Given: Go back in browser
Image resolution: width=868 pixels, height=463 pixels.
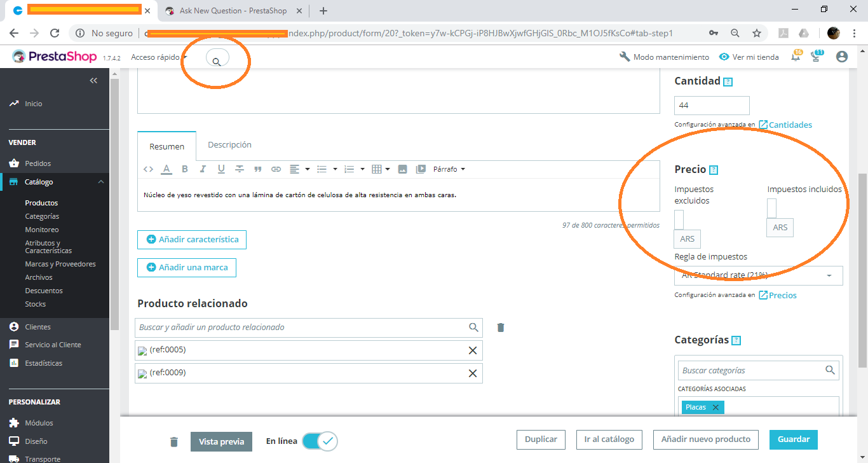Looking at the screenshot, I should (14, 33).
